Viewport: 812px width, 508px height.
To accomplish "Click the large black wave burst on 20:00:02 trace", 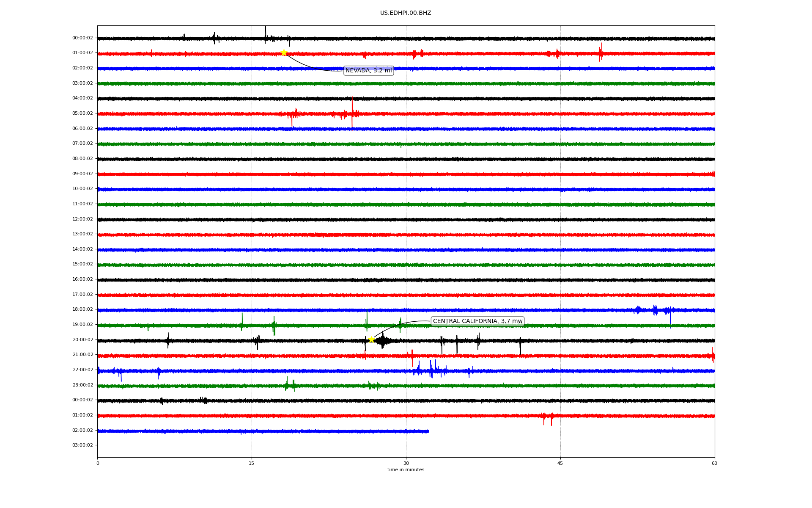I will click(x=383, y=340).
